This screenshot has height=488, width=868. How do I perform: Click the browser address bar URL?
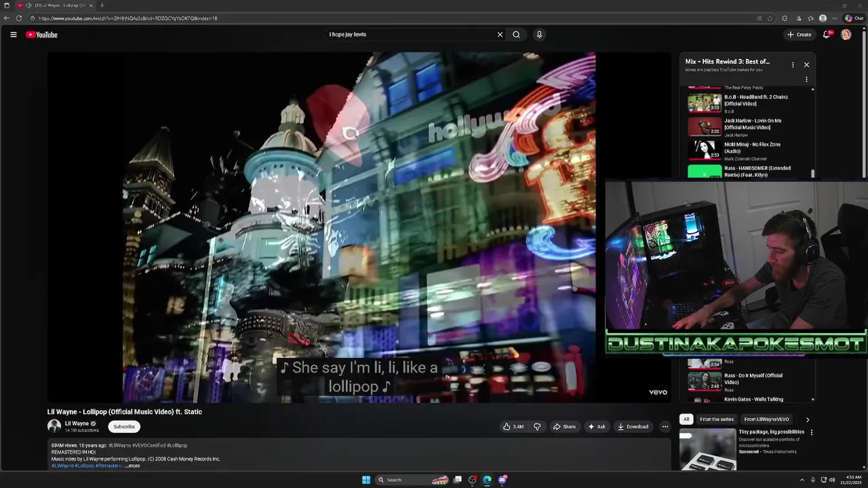pos(127,18)
